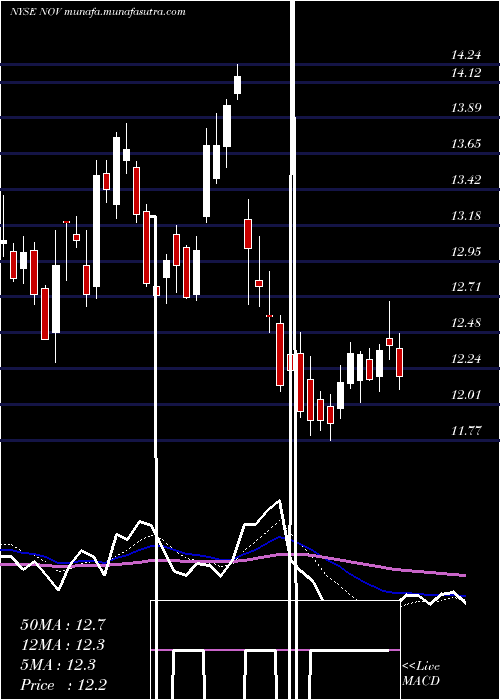Click the 12.71 price level label
Image resolution: width=500 pixels, height=700 pixels.
click(x=466, y=287)
